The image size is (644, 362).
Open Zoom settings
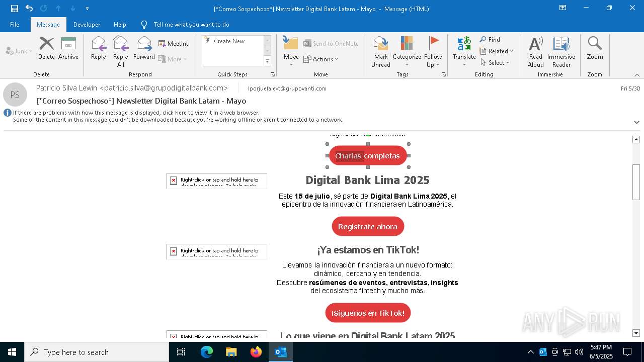(x=595, y=48)
